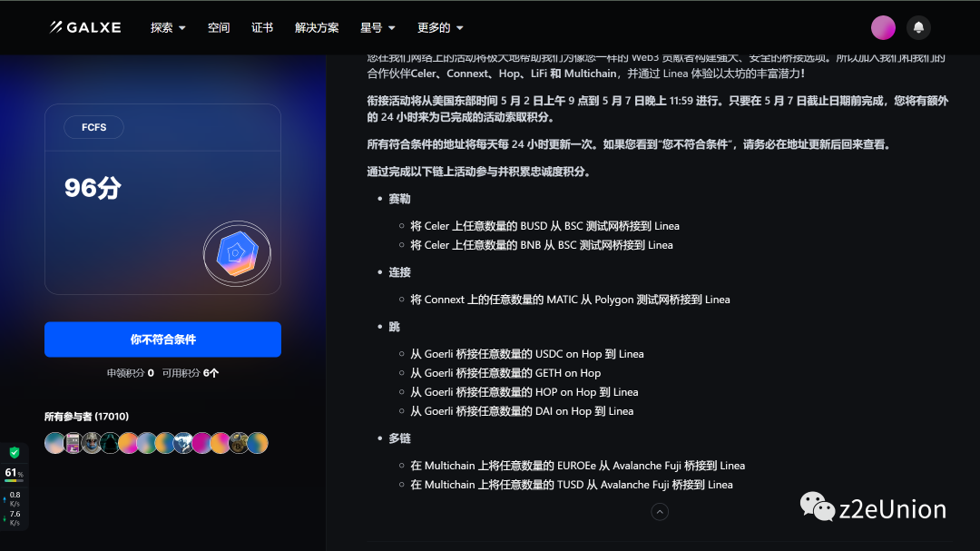Viewport: 980px width, 551px height.
Task: Click the GALXE logo
Action: coord(84,27)
